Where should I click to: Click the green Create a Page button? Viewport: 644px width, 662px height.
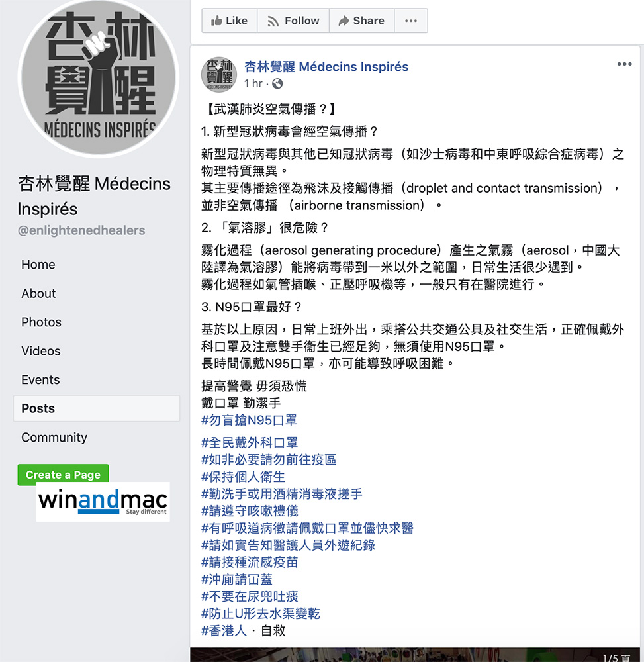pyautogui.click(x=64, y=474)
